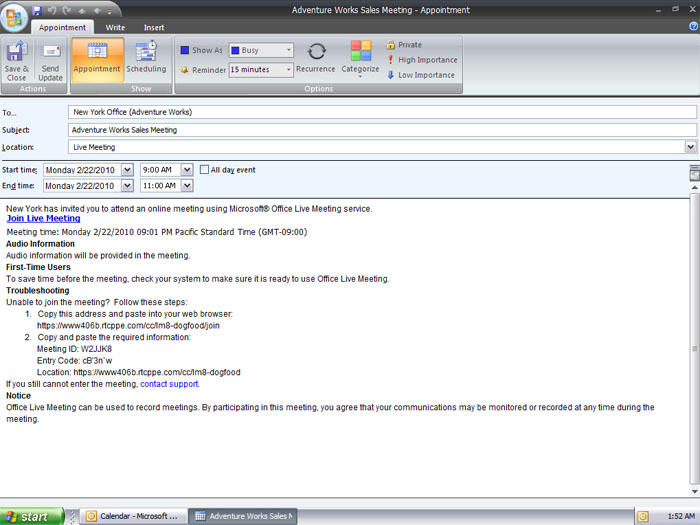Undo with the quick access arrow
Screen dimensions: 700x525
(52, 10)
